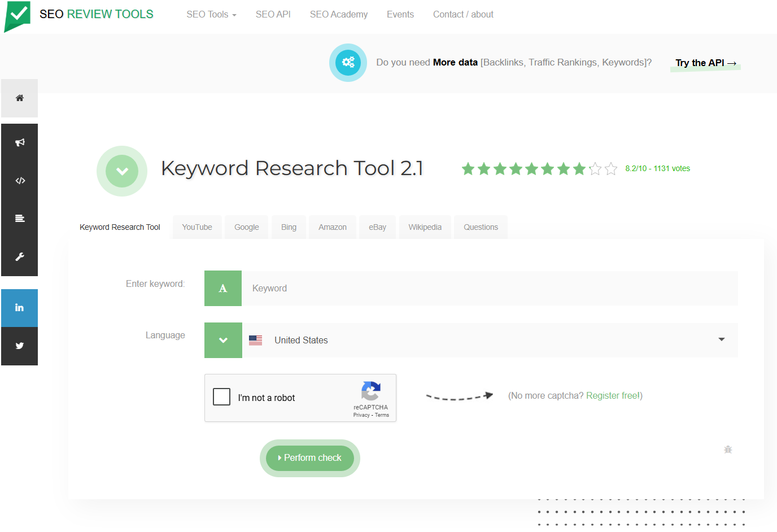Focus the Keyword input field

pyautogui.click(x=490, y=288)
